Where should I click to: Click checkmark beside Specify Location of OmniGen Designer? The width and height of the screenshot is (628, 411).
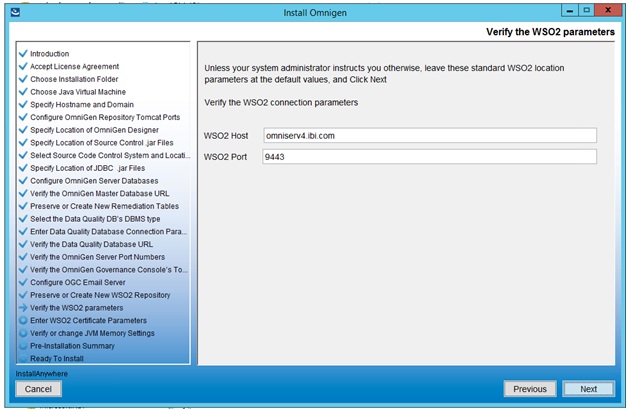point(23,130)
